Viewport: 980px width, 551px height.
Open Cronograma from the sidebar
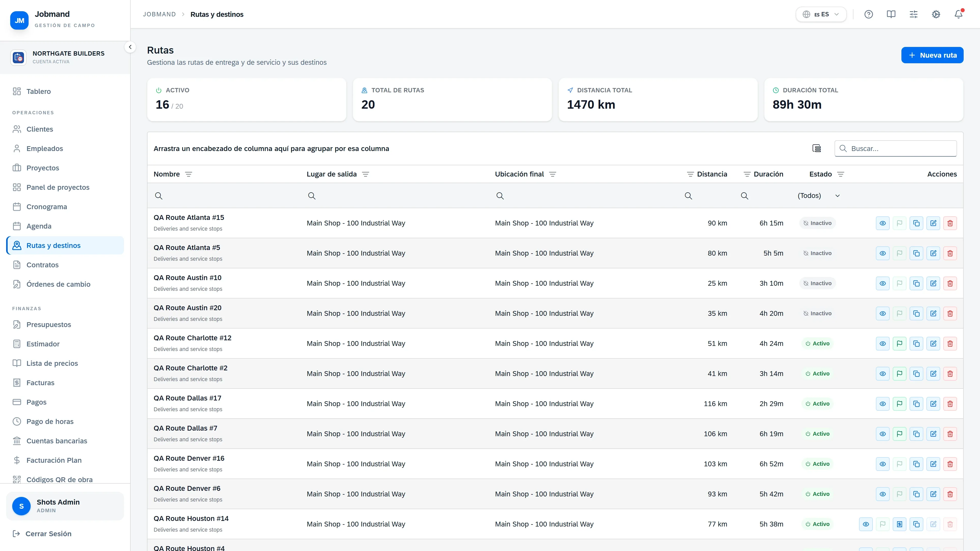coord(65,207)
